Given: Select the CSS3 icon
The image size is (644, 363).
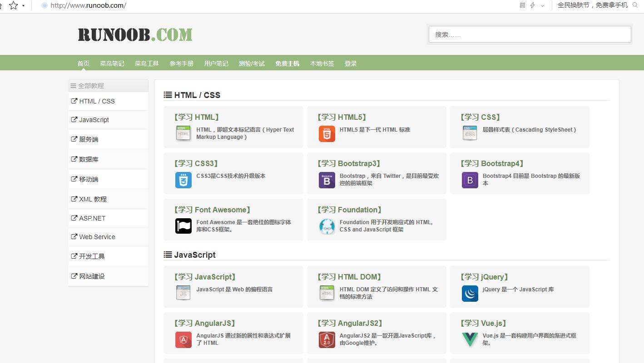Looking at the screenshot, I should pos(183,180).
